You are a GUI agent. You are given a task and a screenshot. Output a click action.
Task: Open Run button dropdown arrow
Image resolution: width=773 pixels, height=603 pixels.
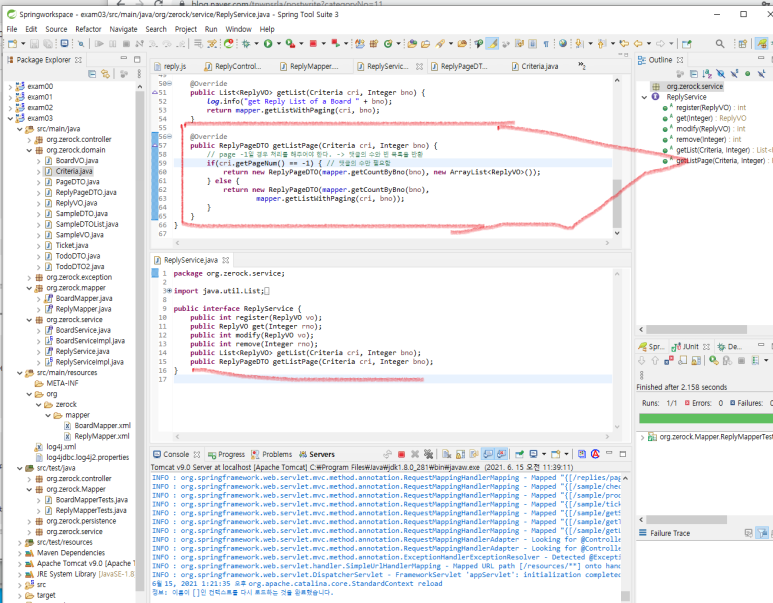click(x=279, y=44)
